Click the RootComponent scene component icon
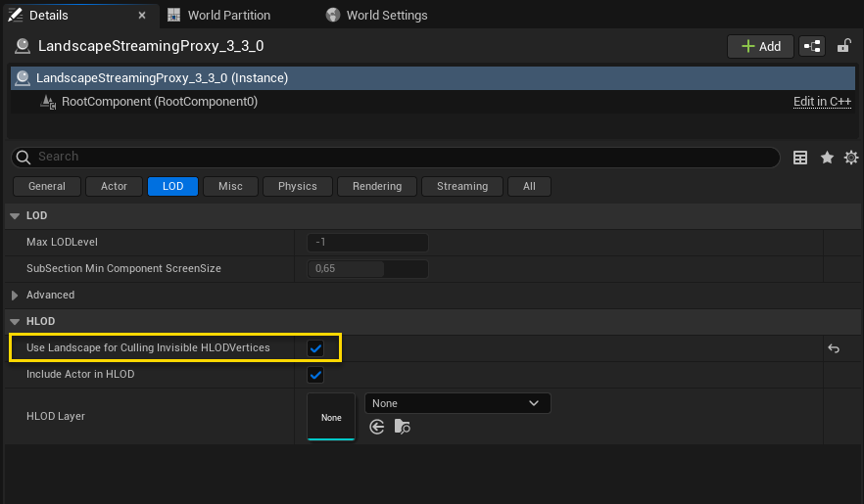Screen dimensions: 864x504 pyautogui.click(x=49, y=102)
